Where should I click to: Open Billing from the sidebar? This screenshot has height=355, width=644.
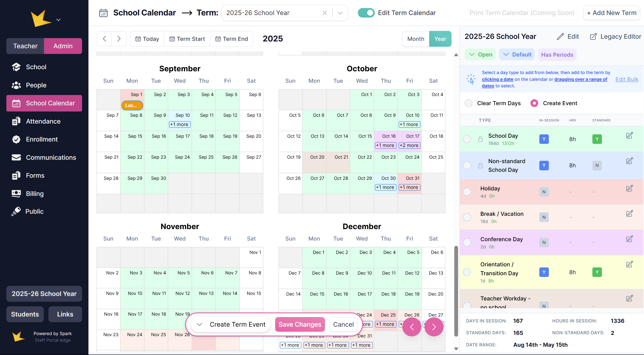tap(34, 194)
